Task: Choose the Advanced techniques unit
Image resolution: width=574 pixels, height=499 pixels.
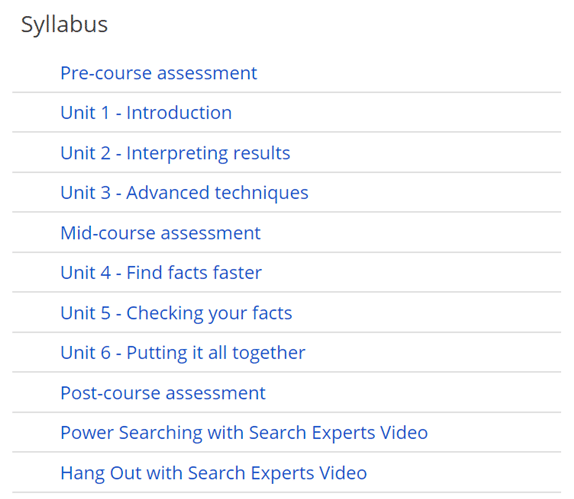Action: click(x=184, y=193)
